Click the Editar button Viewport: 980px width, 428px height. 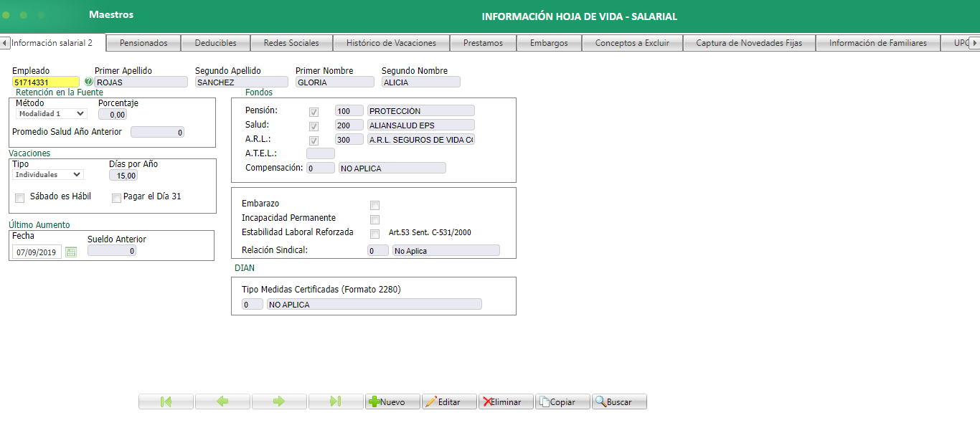pyautogui.click(x=449, y=401)
